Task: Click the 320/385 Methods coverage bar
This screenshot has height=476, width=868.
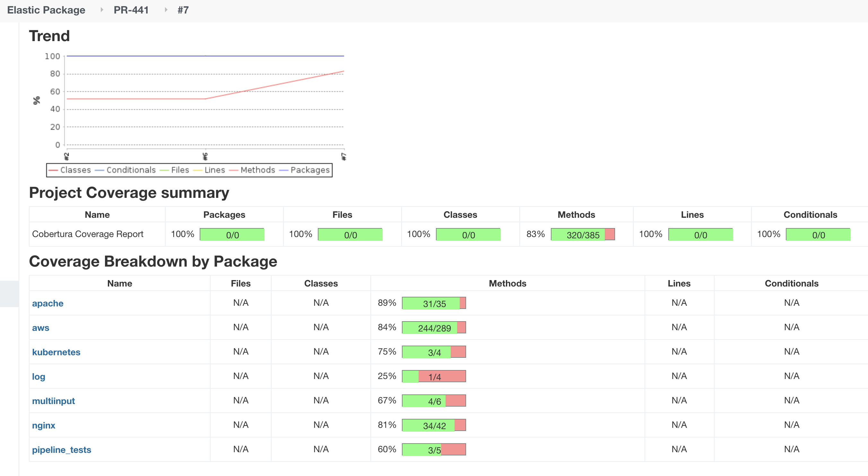Action: (x=583, y=235)
